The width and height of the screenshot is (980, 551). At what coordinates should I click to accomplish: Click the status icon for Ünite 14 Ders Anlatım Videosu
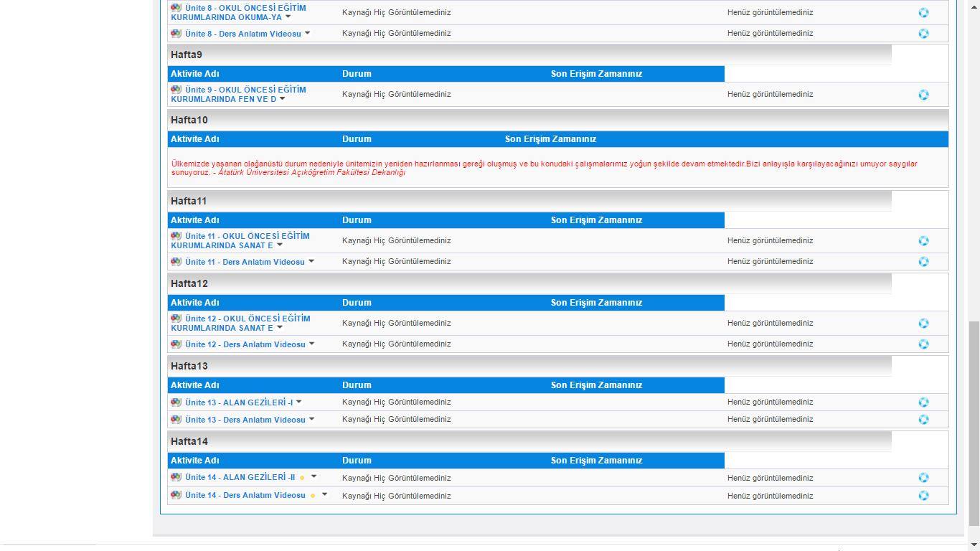coord(923,496)
